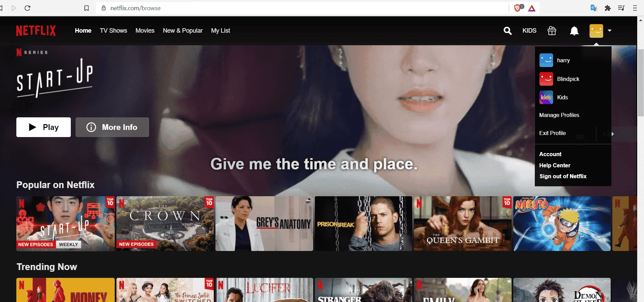The image size is (644, 302).
Task: Click the page vertical scrollbar thumb
Action: [641, 83]
